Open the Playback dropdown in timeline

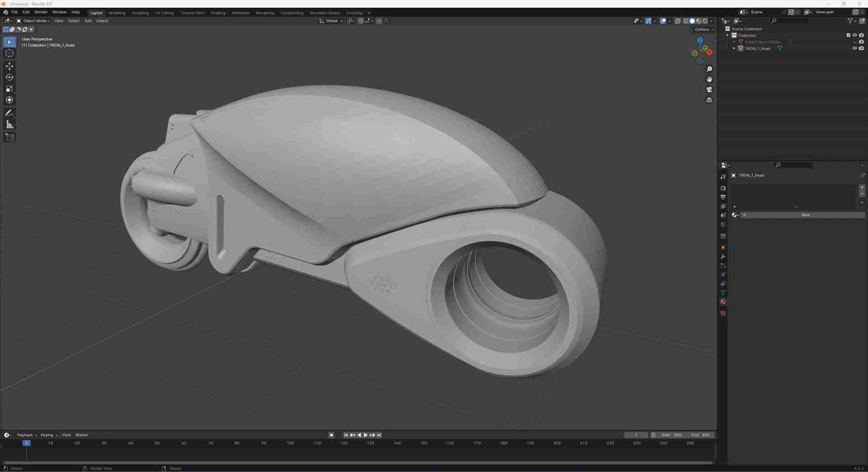pyautogui.click(x=27, y=435)
